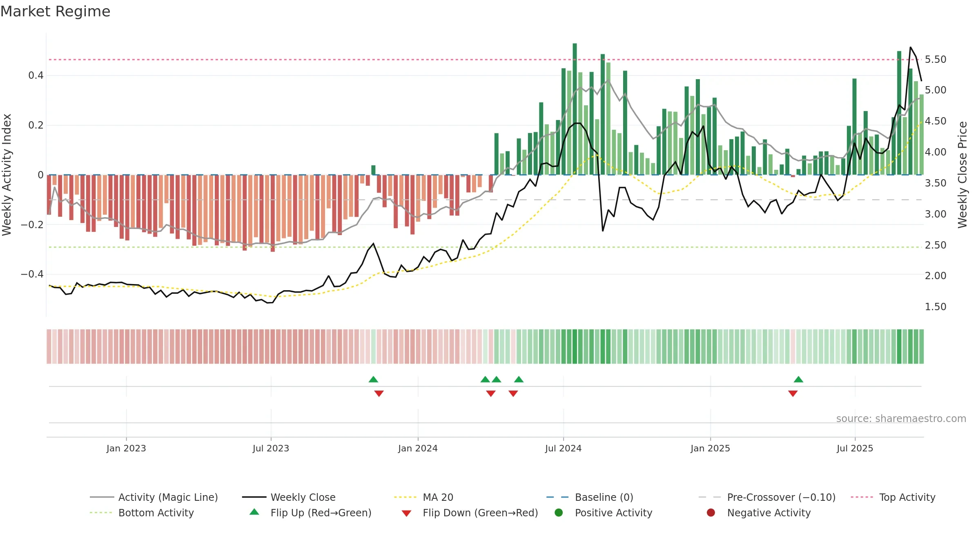Toggle the Baseline (0) legend entry

tap(590, 497)
